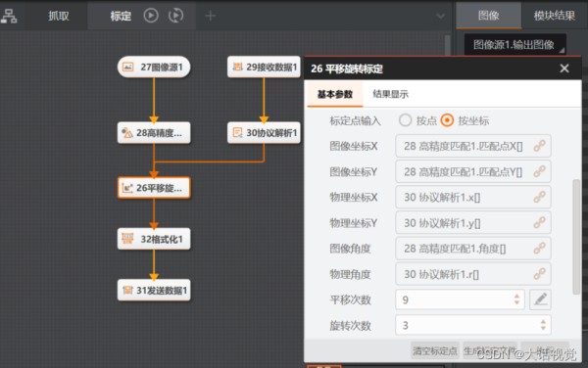The height and width of the screenshot is (368, 588).
Task: Click link icon for 图像坐标X
Action: [539, 146]
